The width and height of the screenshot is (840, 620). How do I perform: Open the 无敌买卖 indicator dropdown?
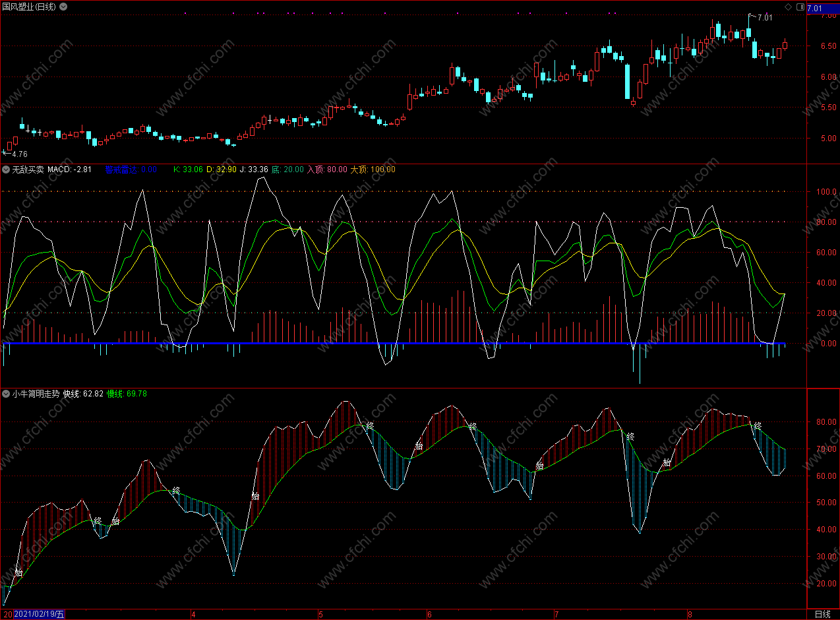(x=7, y=170)
